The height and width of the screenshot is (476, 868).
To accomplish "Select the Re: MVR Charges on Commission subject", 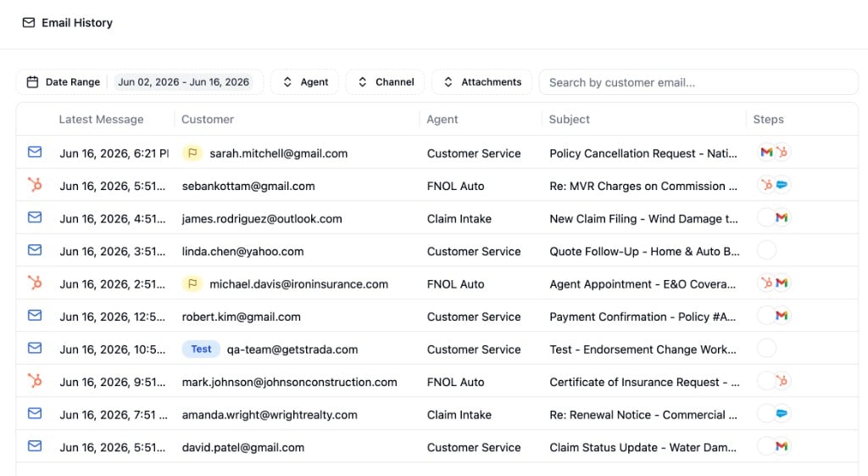I will click(643, 186).
